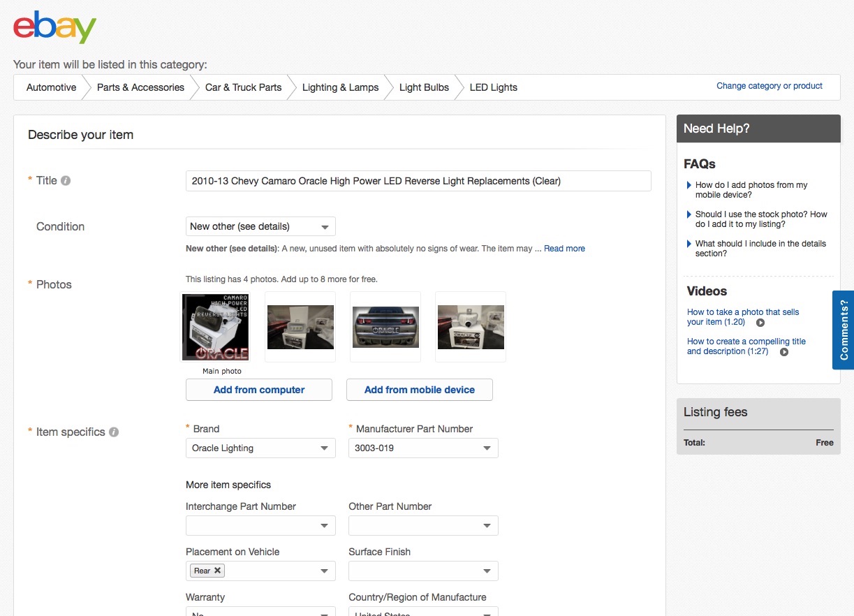Screen dimensions: 854x616
Task: Open FAQ about the details section
Action: [x=760, y=249]
